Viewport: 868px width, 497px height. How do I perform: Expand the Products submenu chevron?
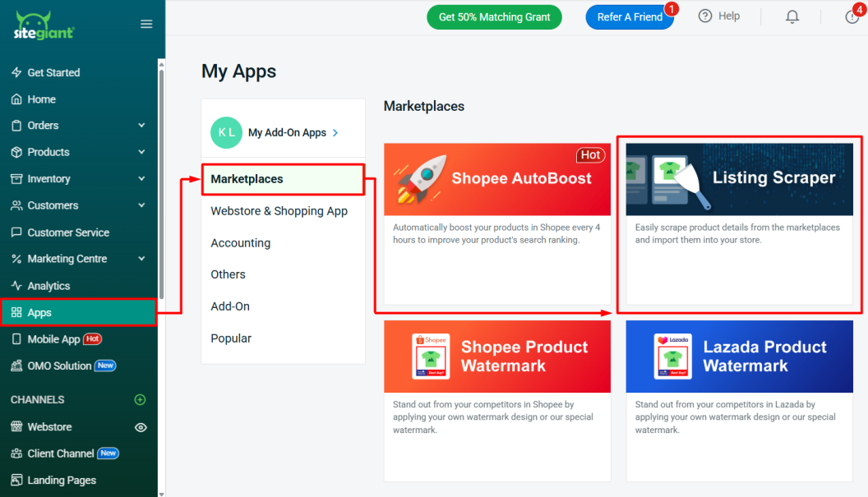coord(141,152)
